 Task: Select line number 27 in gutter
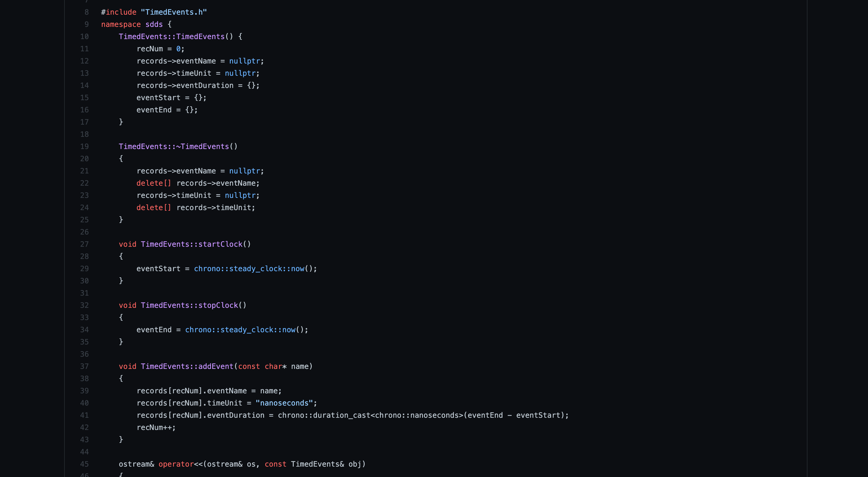click(84, 244)
